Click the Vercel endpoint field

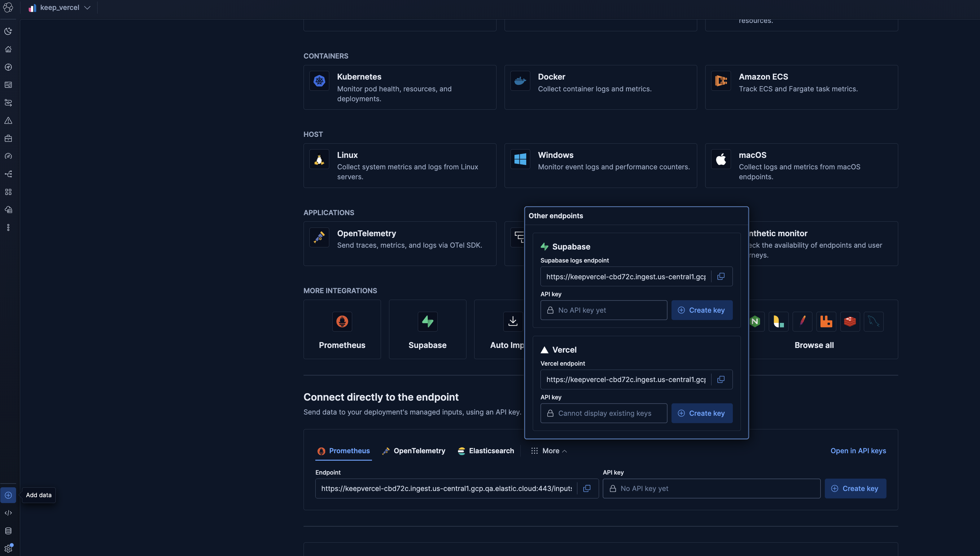tap(625, 380)
